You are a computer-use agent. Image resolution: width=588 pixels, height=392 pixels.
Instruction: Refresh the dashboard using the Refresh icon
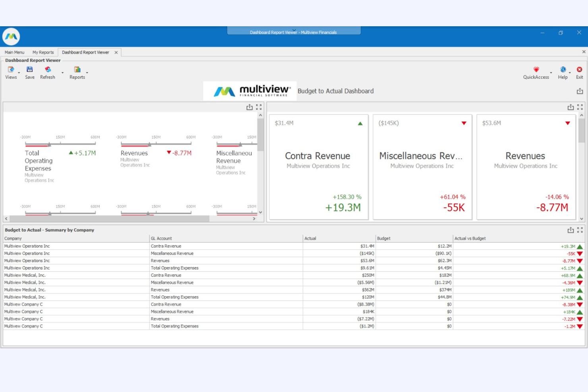point(47,70)
